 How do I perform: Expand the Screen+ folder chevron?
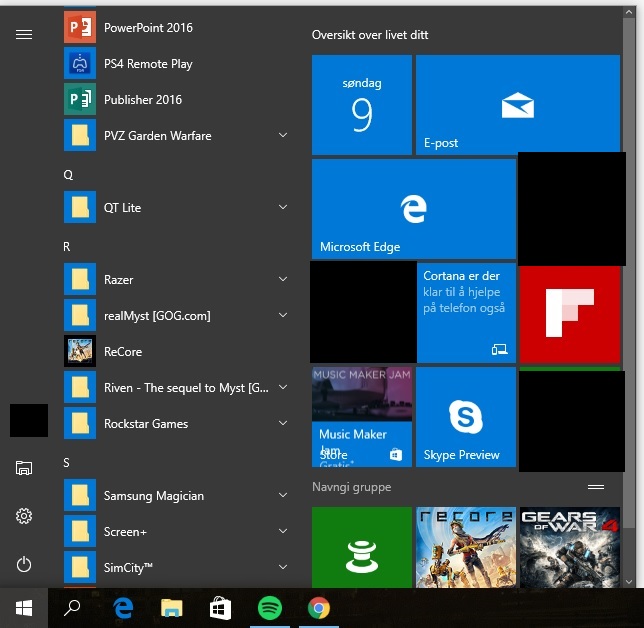click(x=283, y=531)
